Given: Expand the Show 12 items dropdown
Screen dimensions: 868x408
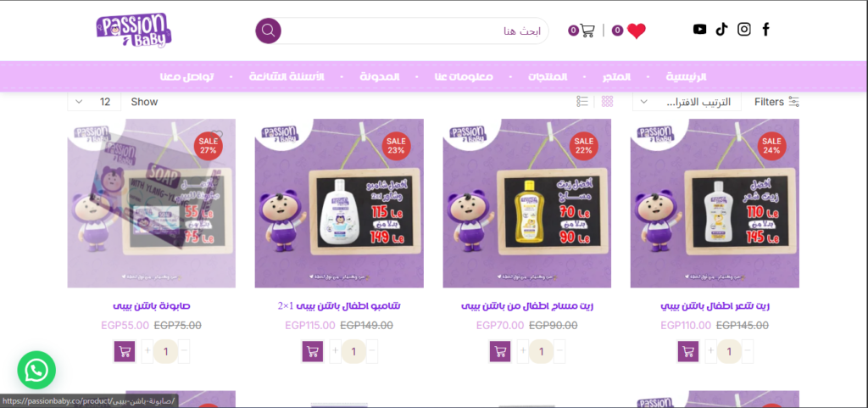Looking at the screenshot, I should click(x=93, y=102).
